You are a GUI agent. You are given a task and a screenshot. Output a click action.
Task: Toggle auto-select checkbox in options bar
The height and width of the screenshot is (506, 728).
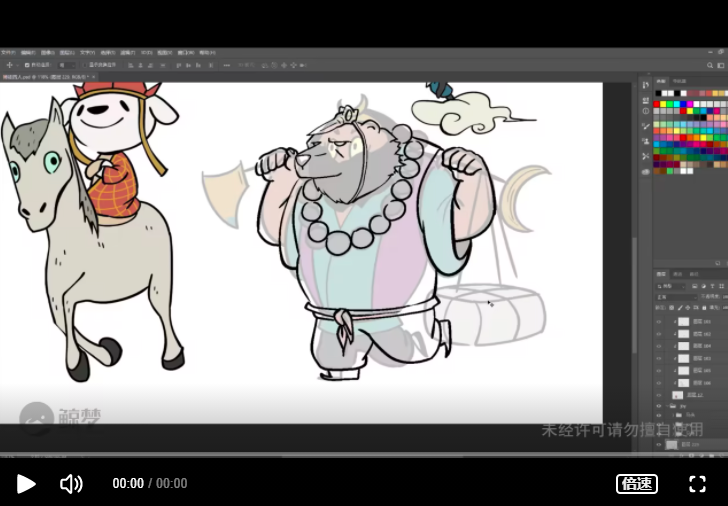(x=27, y=65)
